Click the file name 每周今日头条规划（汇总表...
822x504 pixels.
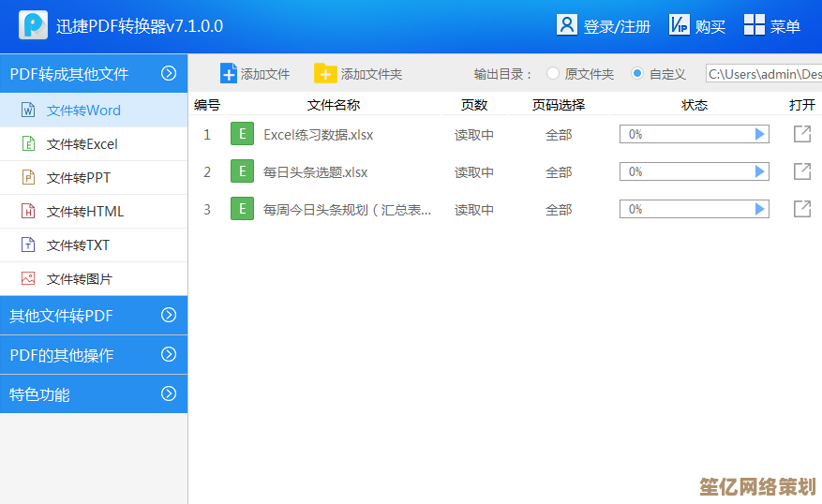point(347,210)
